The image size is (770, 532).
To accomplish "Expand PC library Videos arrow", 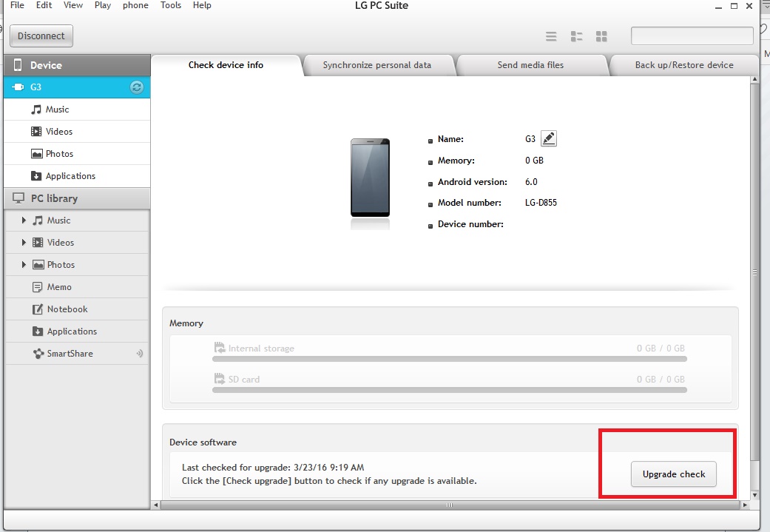I will tap(24, 243).
